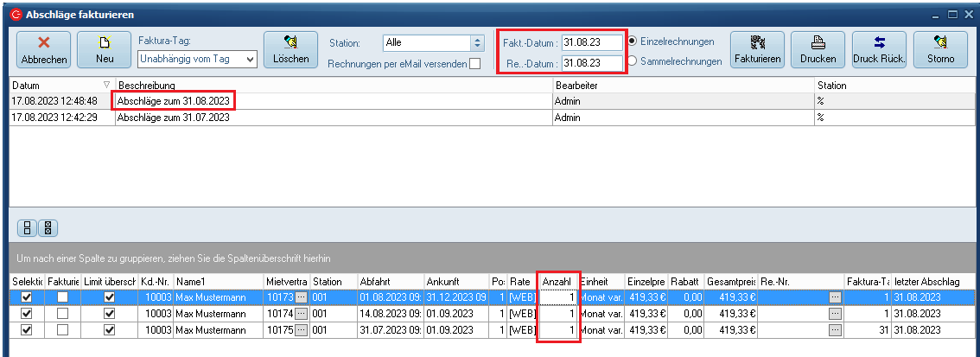Click the Abbrechen button with red X
This screenshot has width=980, height=357.
pyautogui.click(x=41, y=49)
